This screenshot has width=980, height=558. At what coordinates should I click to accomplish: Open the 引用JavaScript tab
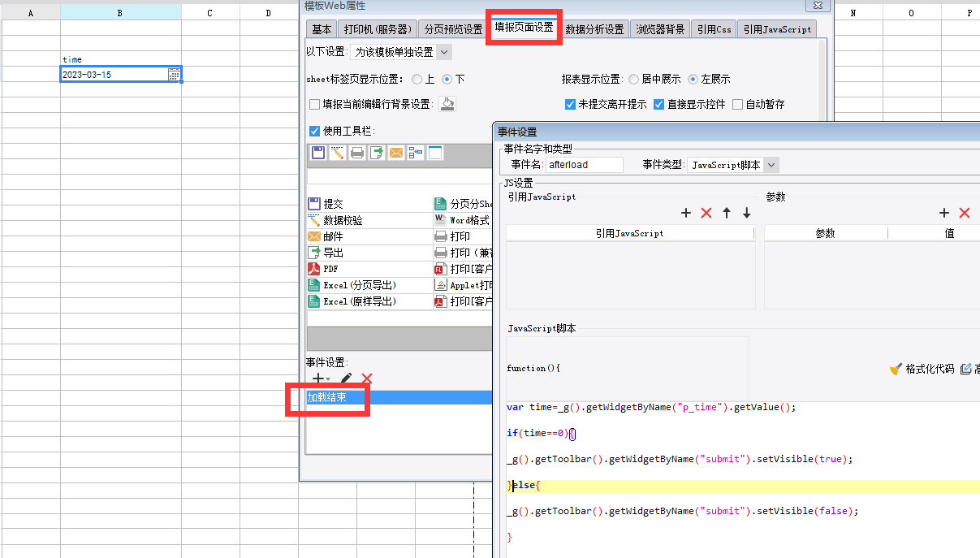coord(777,29)
